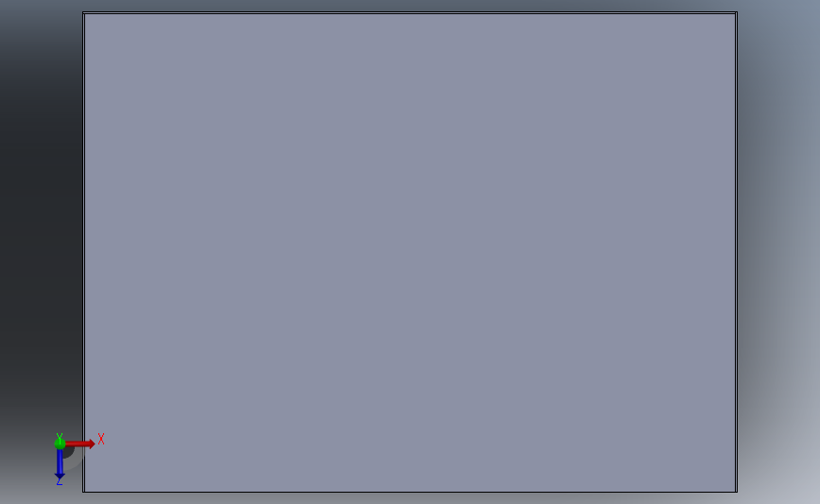Select the top edge of the rectangular part

410,12
